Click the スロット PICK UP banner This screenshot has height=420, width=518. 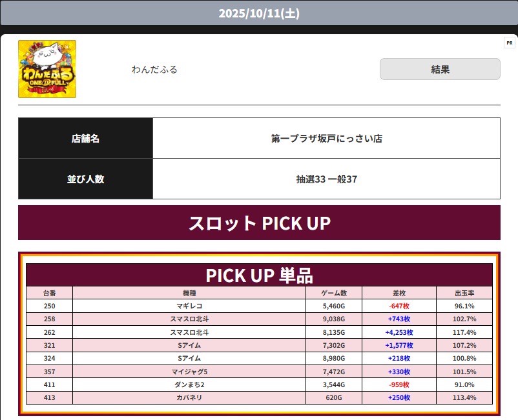coord(260,223)
